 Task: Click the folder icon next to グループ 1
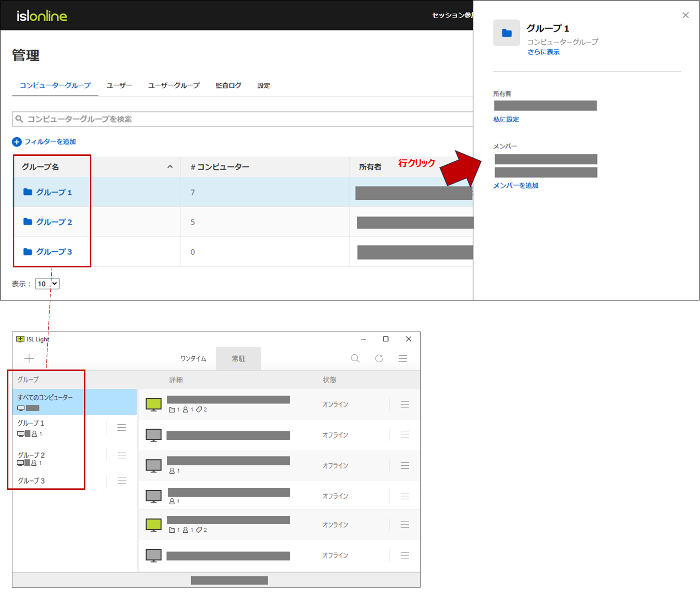click(28, 192)
